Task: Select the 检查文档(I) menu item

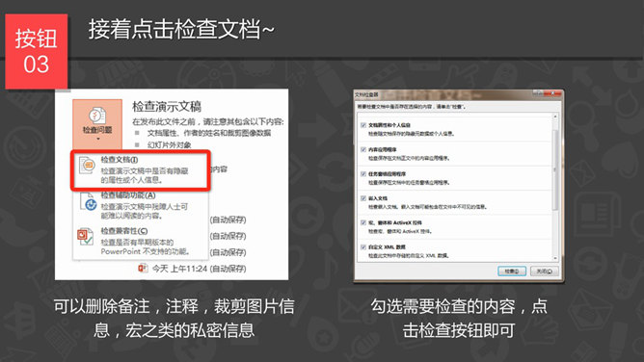Action: coord(141,169)
